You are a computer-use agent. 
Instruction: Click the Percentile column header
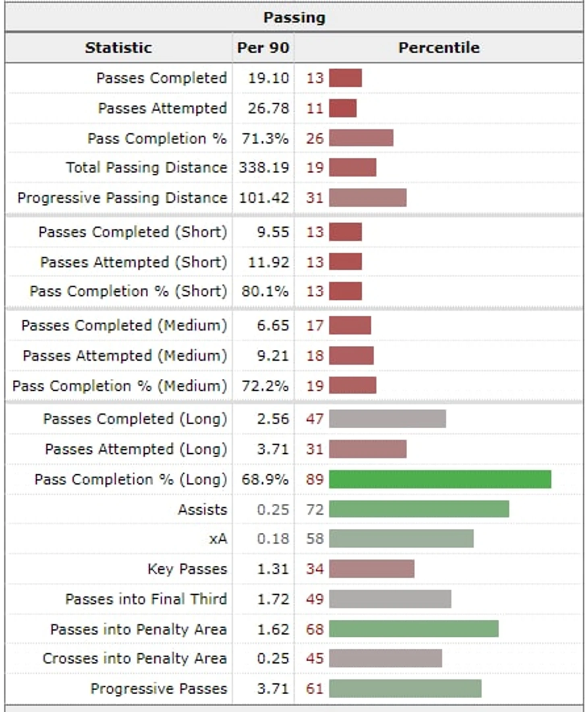pos(439,48)
